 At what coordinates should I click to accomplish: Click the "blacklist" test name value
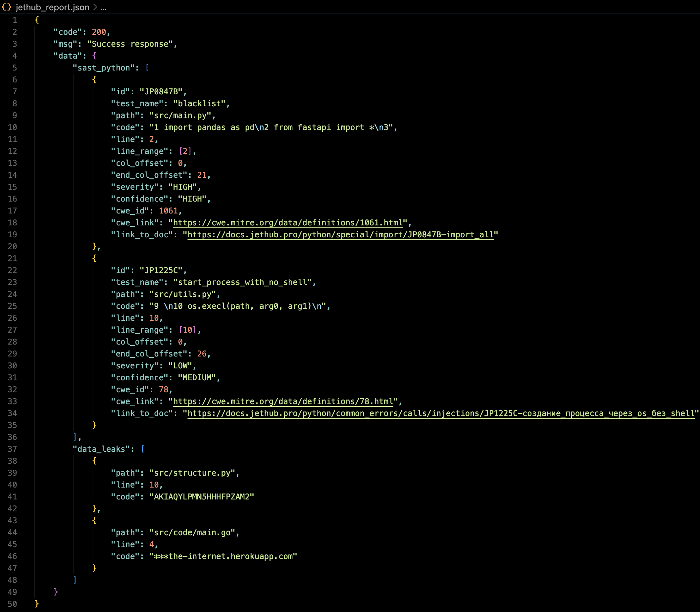click(199, 104)
